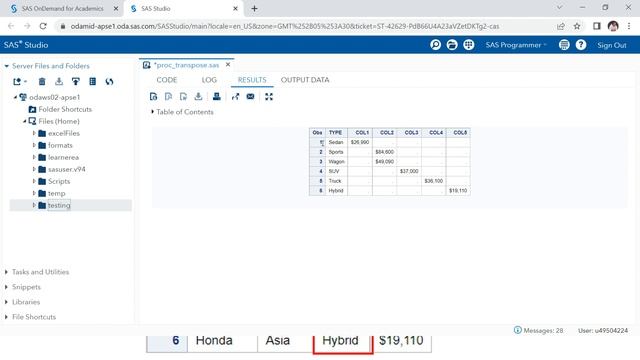Image resolution: width=640 pixels, height=360 pixels.
Task: Switch to the CODE tab
Action: [x=167, y=80]
